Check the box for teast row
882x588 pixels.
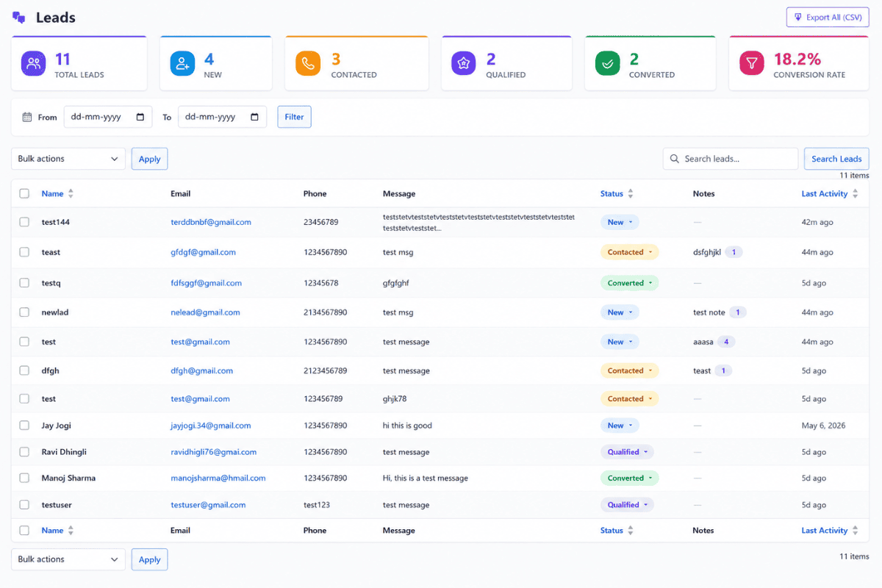point(24,252)
